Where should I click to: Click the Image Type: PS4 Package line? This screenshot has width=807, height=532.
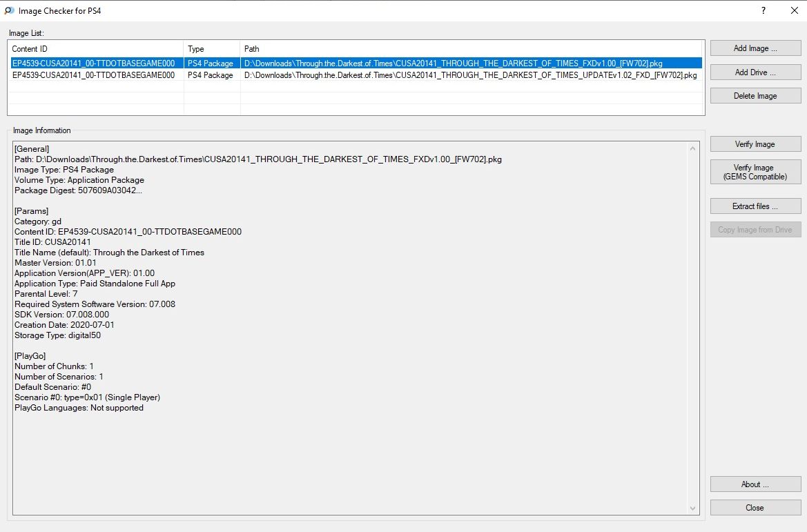pos(64,170)
